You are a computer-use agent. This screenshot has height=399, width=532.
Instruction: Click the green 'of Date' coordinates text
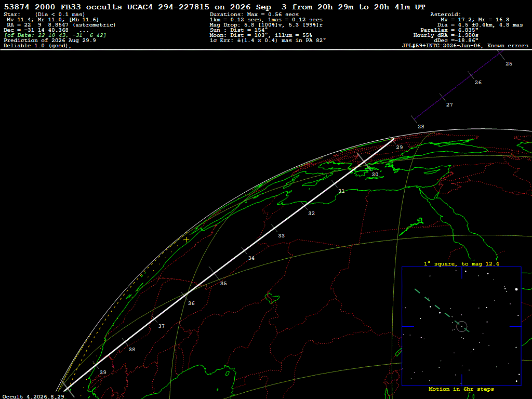(55, 35)
